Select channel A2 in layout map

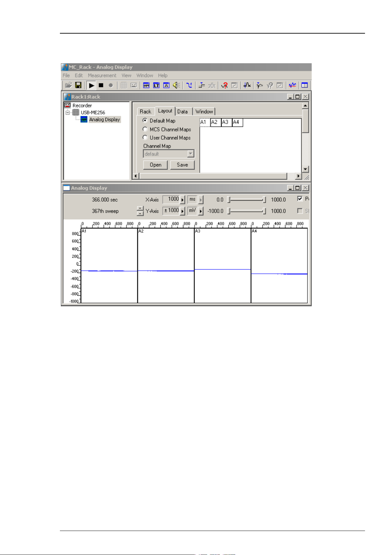point(215,122)
